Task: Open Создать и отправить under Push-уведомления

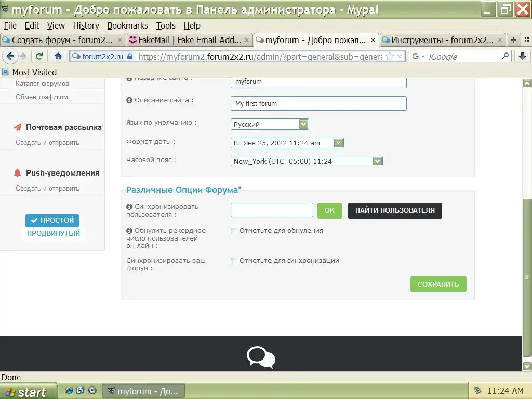Action: coord(47,189)
